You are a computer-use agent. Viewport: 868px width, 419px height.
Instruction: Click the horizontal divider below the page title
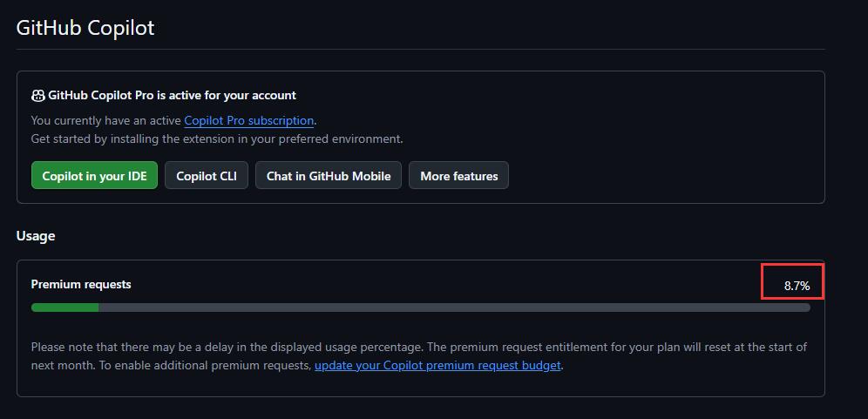[421, 50]
